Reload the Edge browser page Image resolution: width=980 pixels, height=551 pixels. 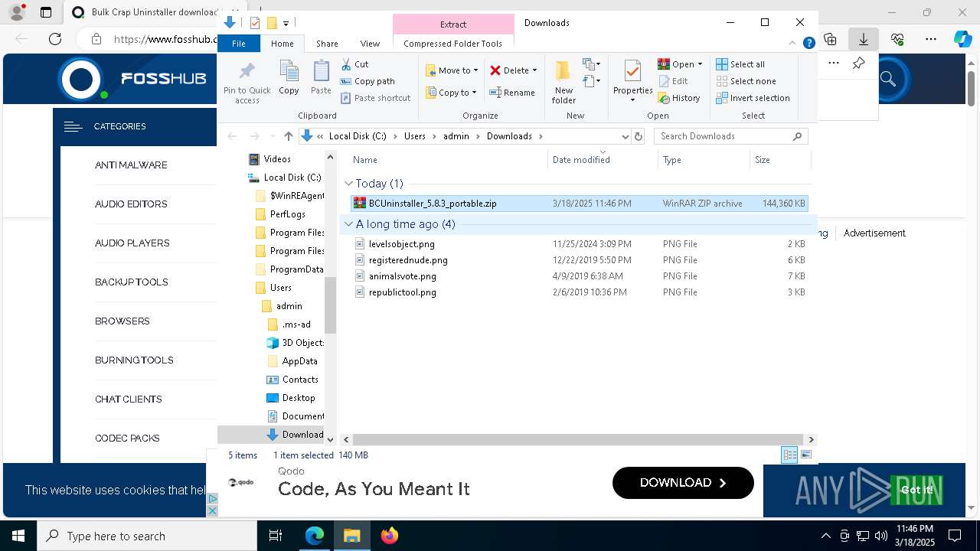click(55, 39)
